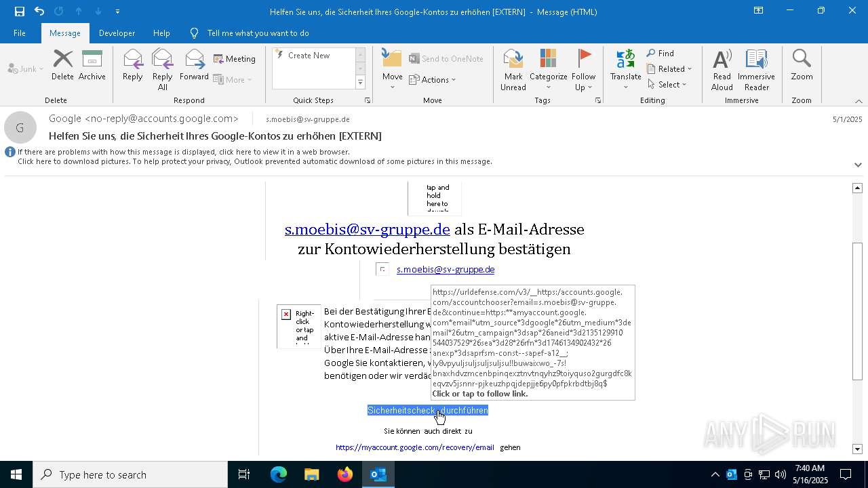Choose Reply All

(163, 69)
